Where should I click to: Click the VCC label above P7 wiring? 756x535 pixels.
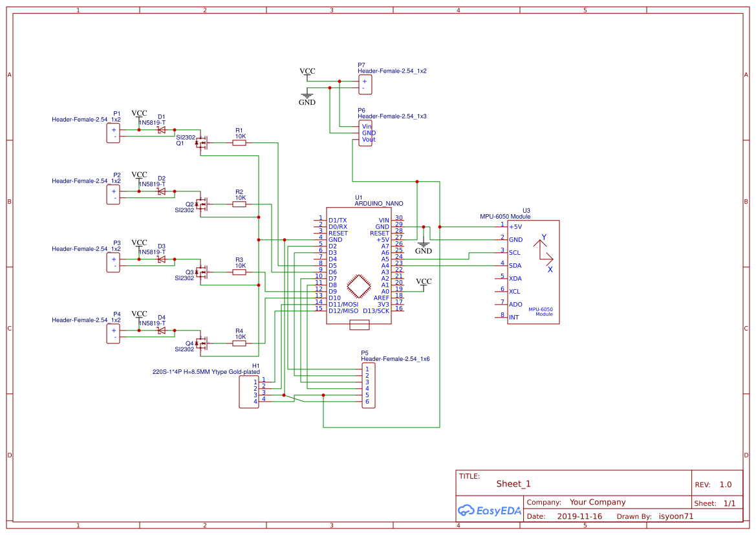click(x=308, y=71)
